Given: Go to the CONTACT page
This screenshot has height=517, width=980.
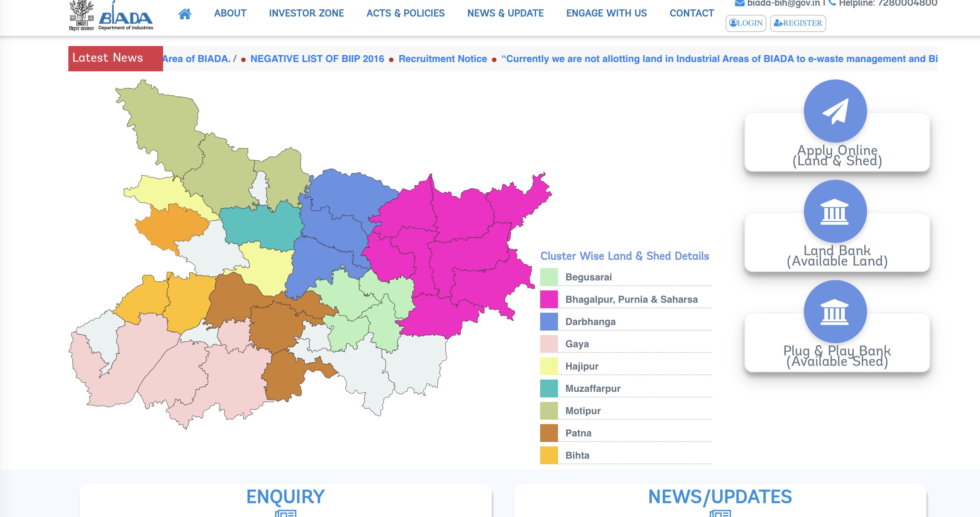Looking at the screenshot, I should point(692,13).
